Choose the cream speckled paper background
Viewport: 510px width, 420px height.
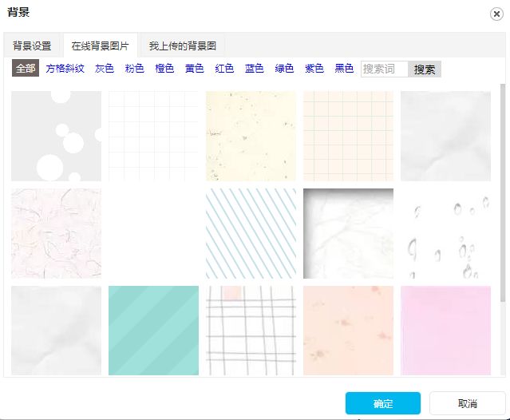coord(251,136)
